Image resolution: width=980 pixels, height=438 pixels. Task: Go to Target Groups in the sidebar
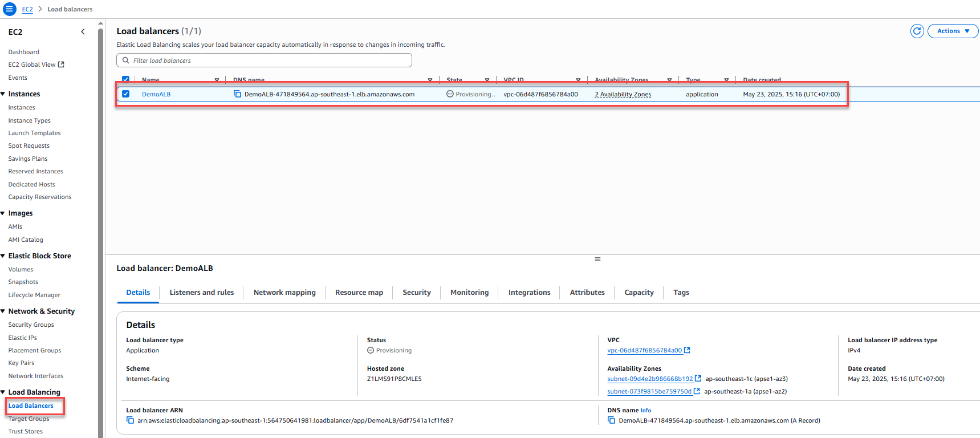coord(29,419)
